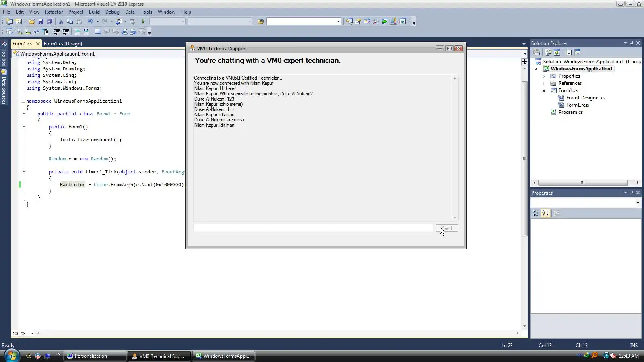Close the Form1.cs editor tab
Viewport: 644px width, 362px height.
(x=38, y=43)
